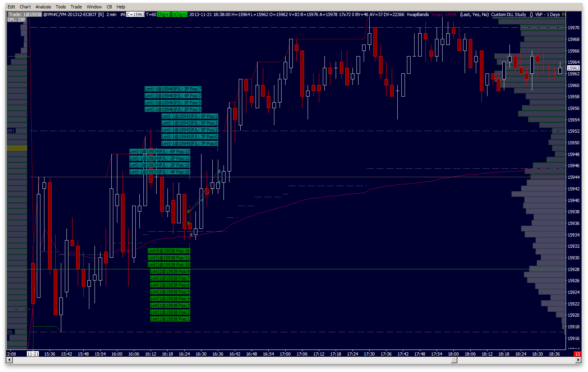The height and width of the screenshot is (372, 588).
Task: Click the right scroll arrow of horizontal scrollbar
Action: pyautogui.click(x=578, y=360)
